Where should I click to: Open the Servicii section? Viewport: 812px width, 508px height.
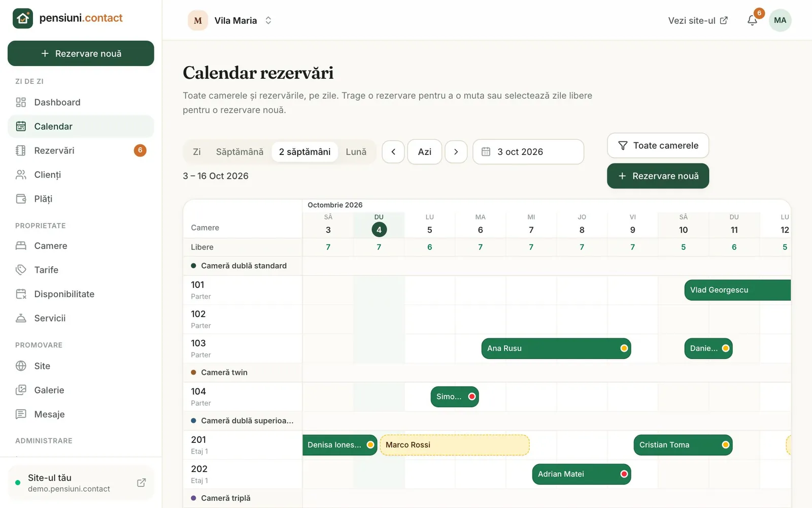tap(81, 318)
